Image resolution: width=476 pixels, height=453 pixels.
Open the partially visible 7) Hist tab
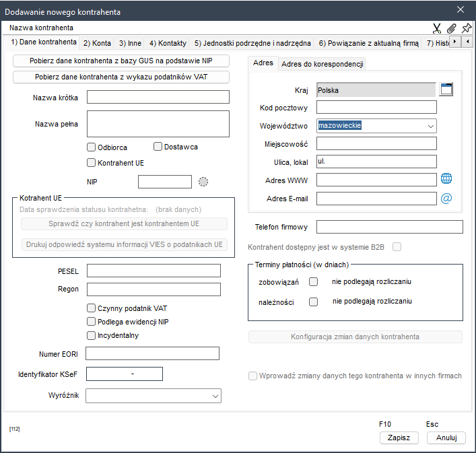coord(437,43)
